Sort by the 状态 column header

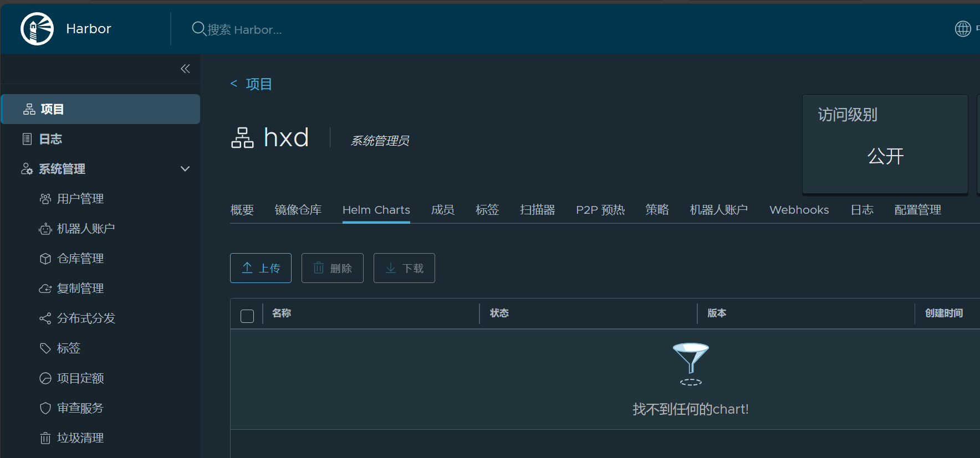coord(499,313)
